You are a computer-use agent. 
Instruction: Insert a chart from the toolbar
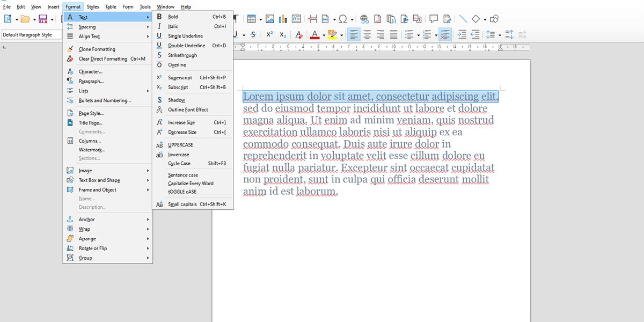pos(282,18)
